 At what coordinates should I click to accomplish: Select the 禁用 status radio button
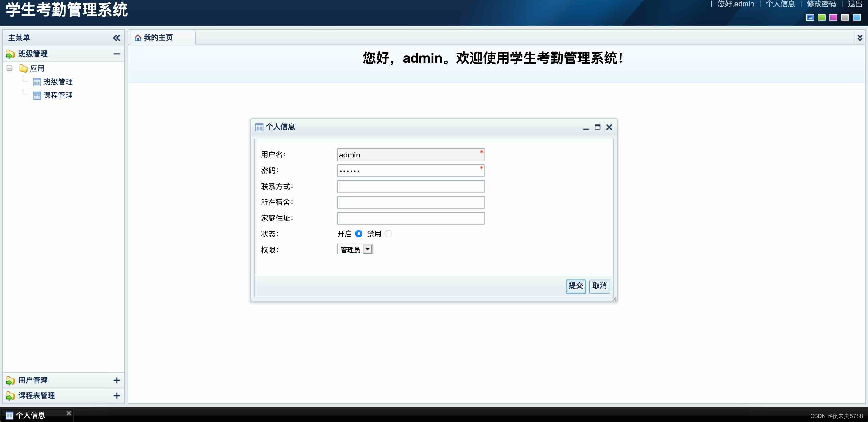point(388,233)
